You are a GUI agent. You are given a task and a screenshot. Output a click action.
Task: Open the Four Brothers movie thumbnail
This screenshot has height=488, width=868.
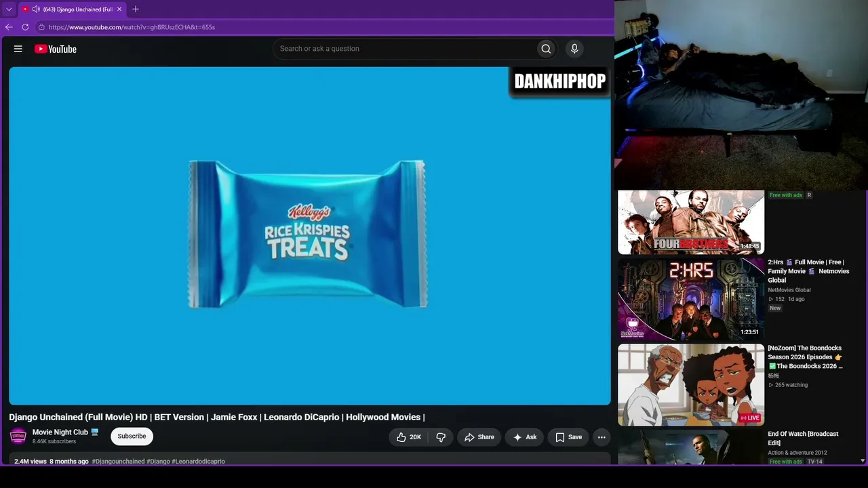click(691, 222)
